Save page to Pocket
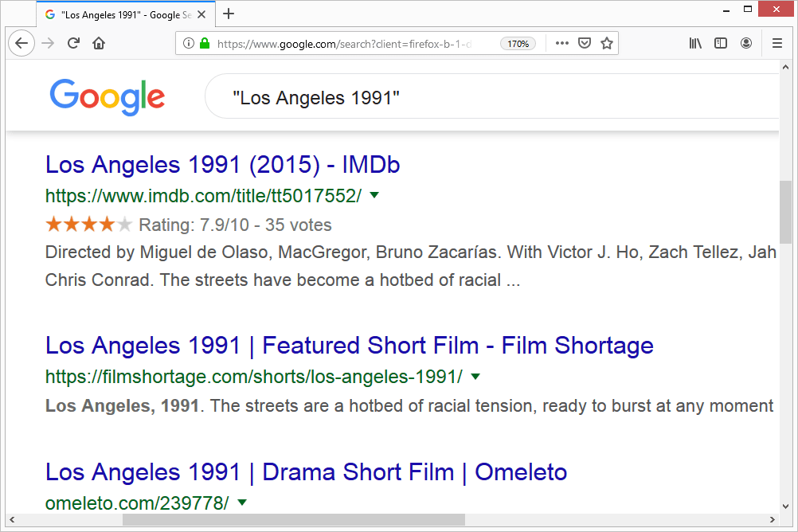The width and height of the screenshot is (798, 532). coord(585,44)
